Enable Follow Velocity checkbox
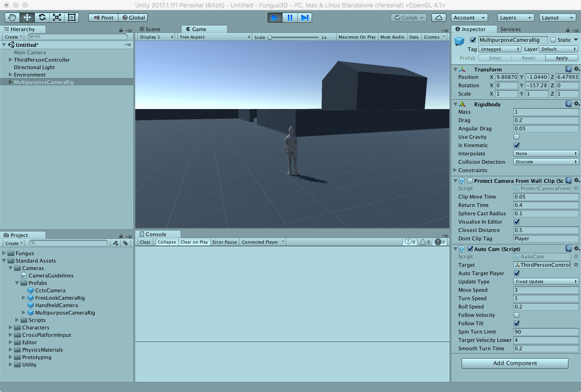Screen dimensions: 581x392 click(x=516, y=315)
